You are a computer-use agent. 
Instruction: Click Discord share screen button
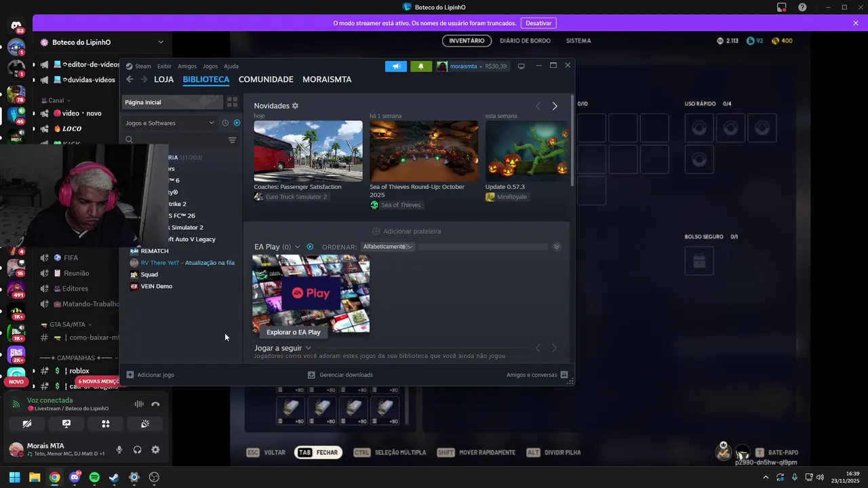66,424
